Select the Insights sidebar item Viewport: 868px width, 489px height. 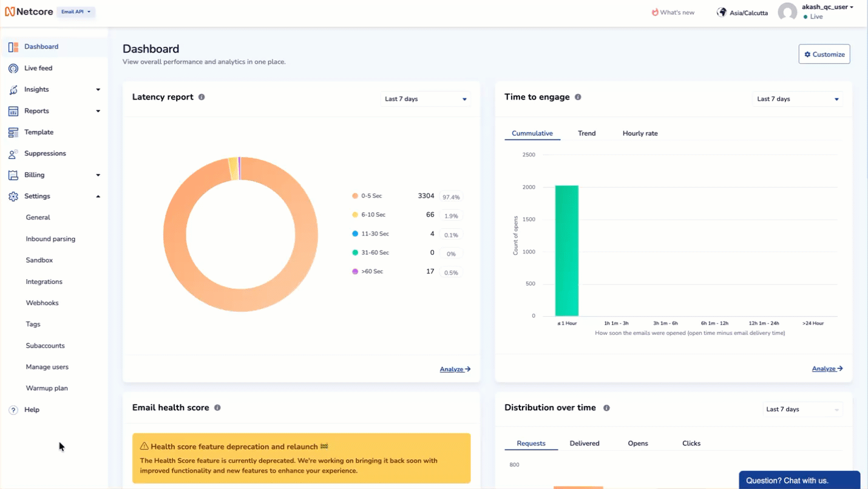click(37, 89)
